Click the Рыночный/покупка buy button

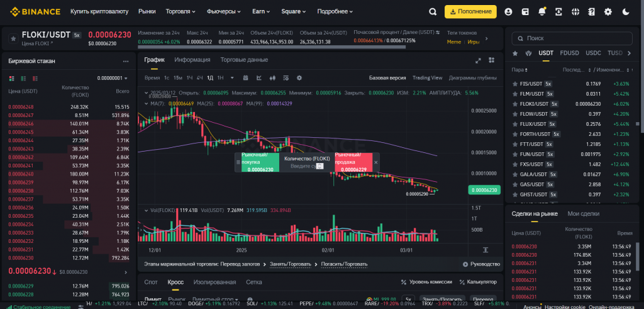(260, 162)
